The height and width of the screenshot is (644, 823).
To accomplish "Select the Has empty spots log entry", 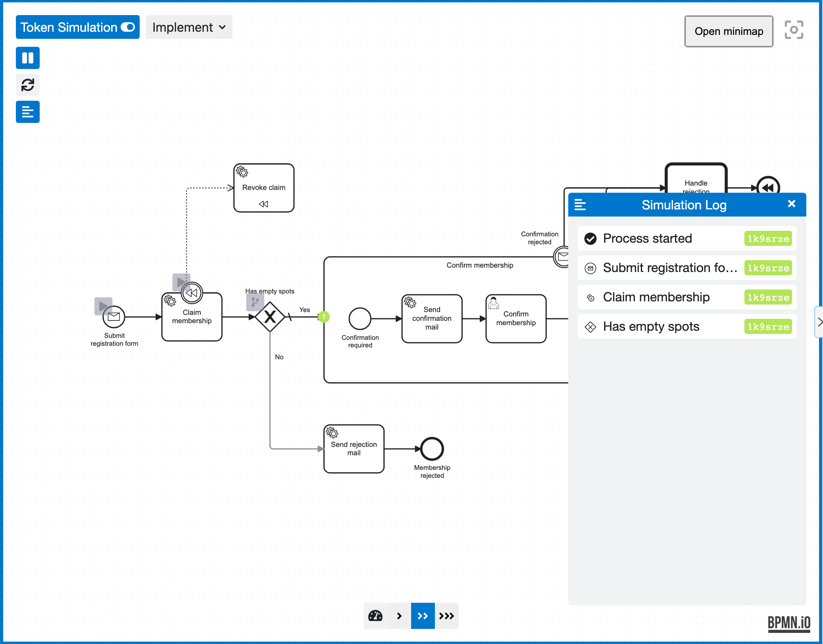I will [x=687, y=326].
